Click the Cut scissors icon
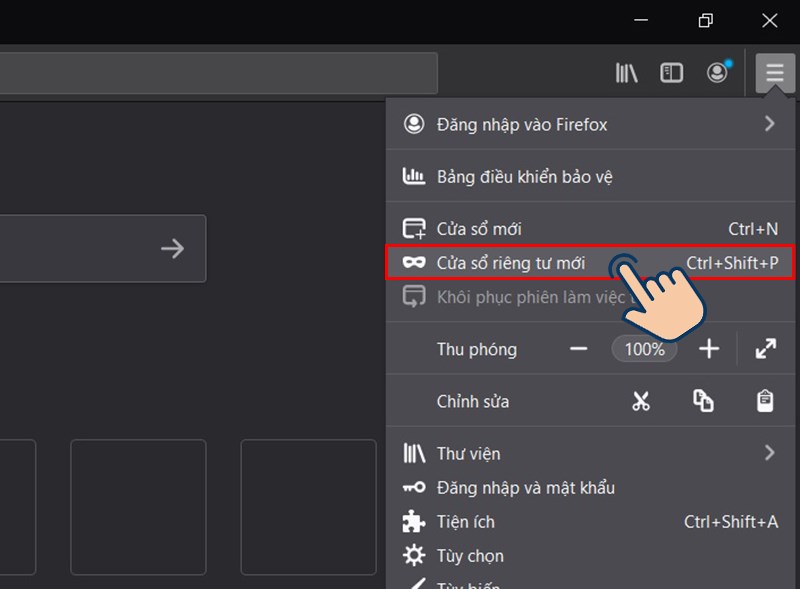 pos(641,401)
